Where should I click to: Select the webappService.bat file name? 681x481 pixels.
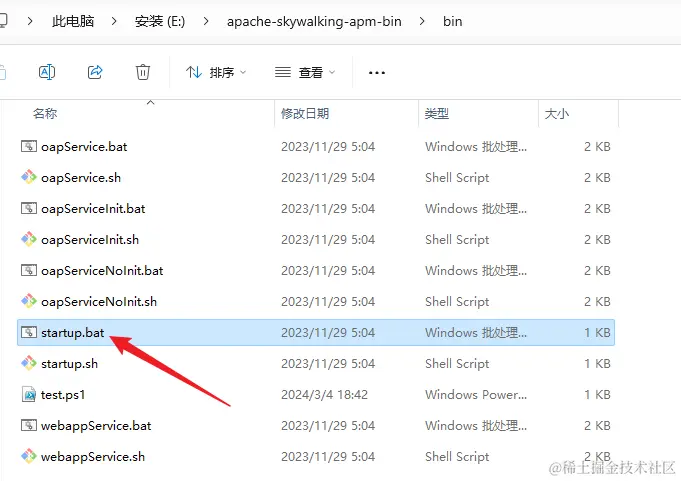(x=96, y=426)
